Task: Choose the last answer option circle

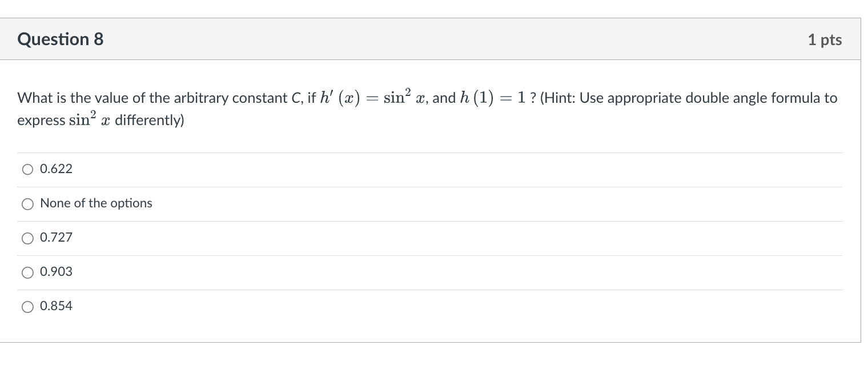Action: coord(27,307)
